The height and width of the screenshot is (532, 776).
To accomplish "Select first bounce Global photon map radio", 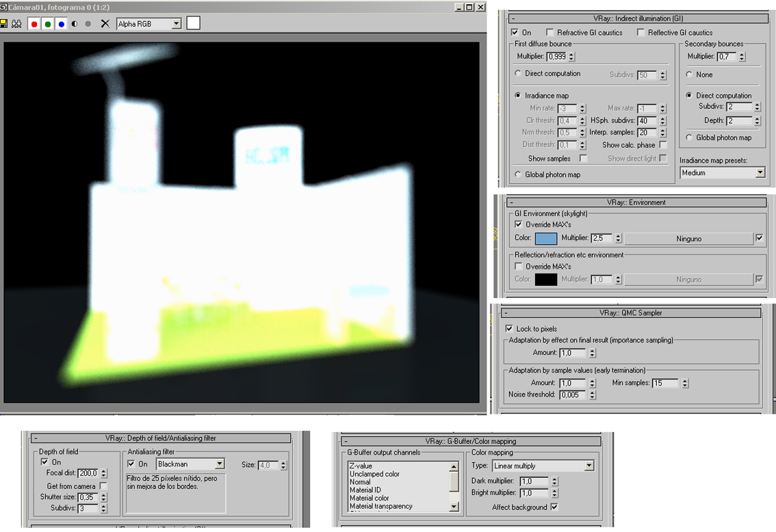I will [x=517, y=174].
